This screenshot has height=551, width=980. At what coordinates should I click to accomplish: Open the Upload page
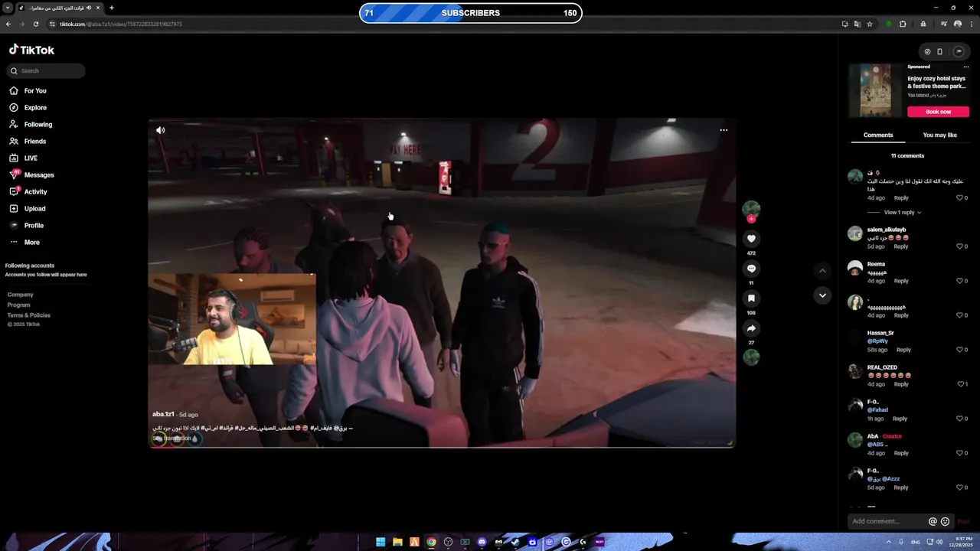point(28,209)
